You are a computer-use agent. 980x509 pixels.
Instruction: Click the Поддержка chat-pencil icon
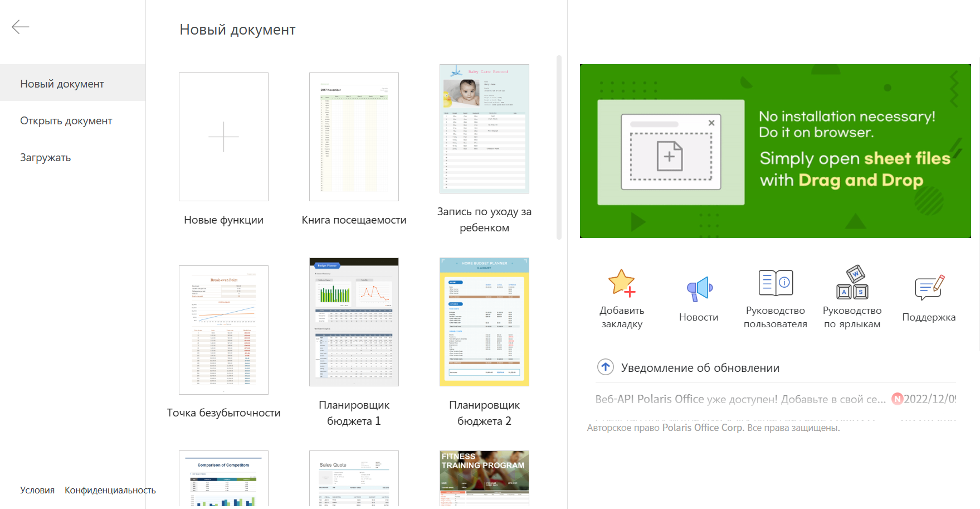929,288
